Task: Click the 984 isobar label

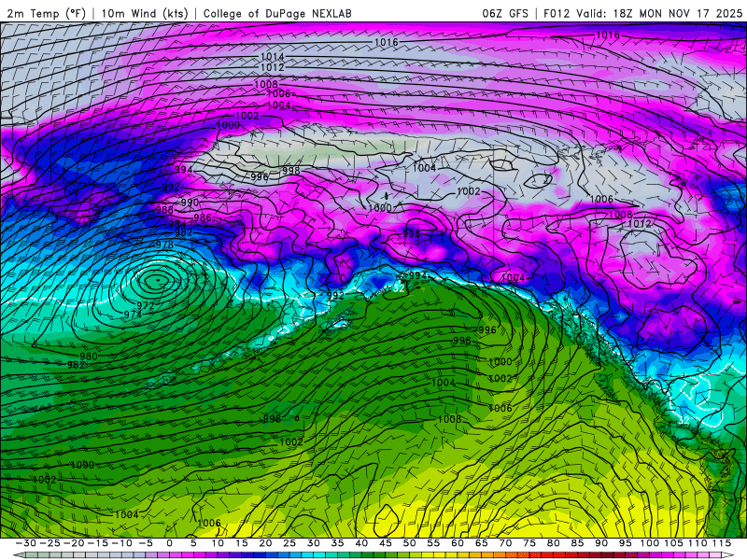Action: 176,224
